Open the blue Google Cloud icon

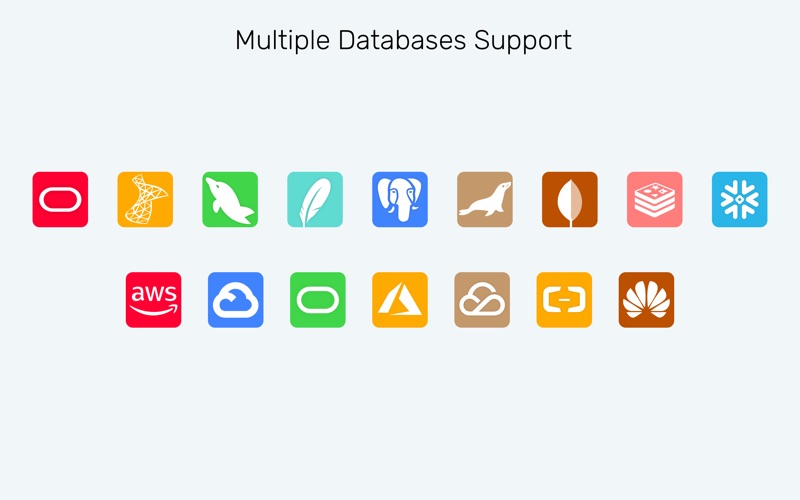tap(236, 300)
